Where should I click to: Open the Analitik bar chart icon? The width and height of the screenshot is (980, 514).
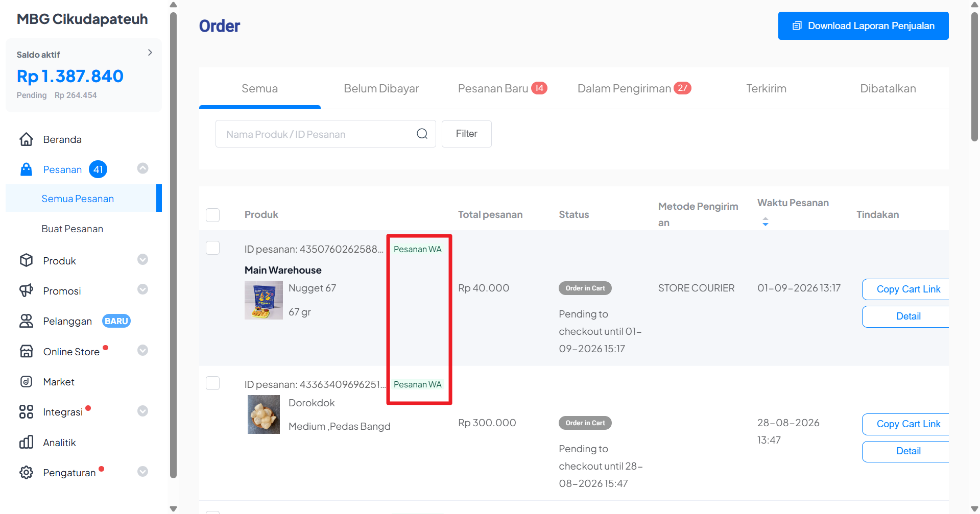pos(26,442)
